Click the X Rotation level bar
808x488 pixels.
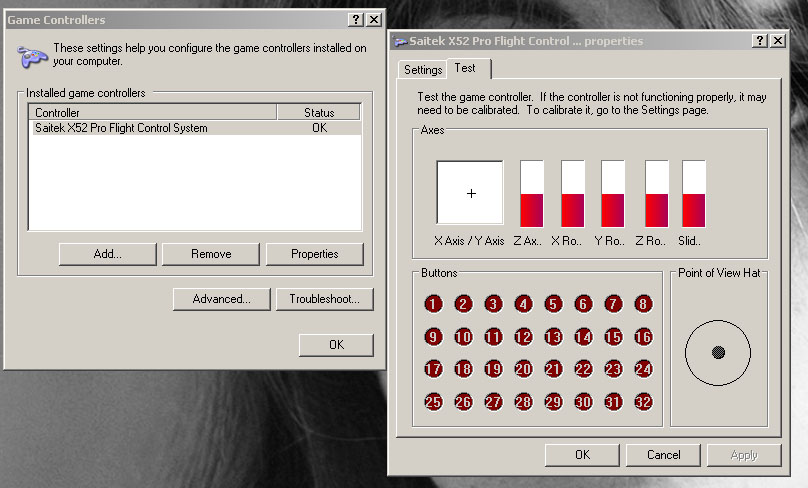tap(573, 194)
